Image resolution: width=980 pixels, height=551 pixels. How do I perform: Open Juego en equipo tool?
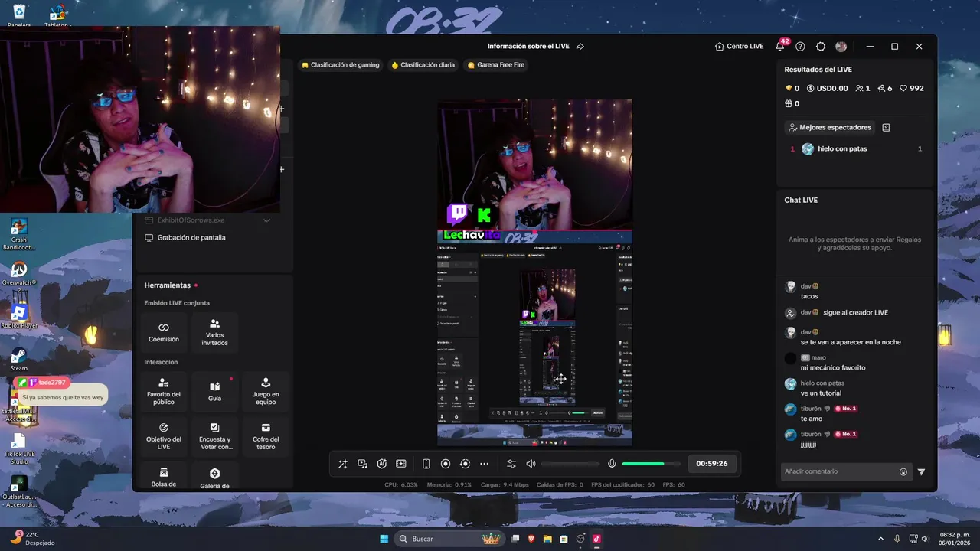266,391
